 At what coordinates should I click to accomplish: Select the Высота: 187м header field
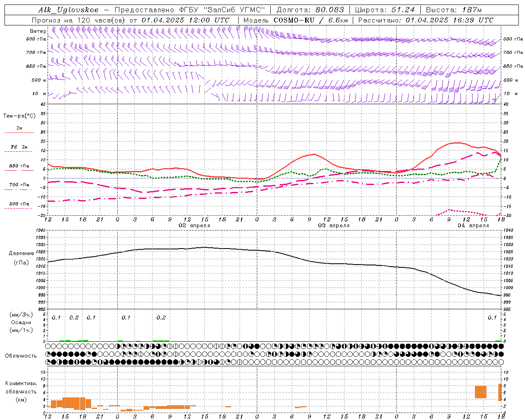tap(454, 10)
